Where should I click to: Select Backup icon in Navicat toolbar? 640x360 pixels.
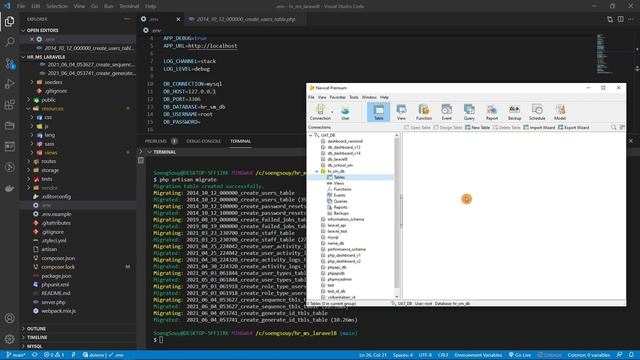pos(514,112)
